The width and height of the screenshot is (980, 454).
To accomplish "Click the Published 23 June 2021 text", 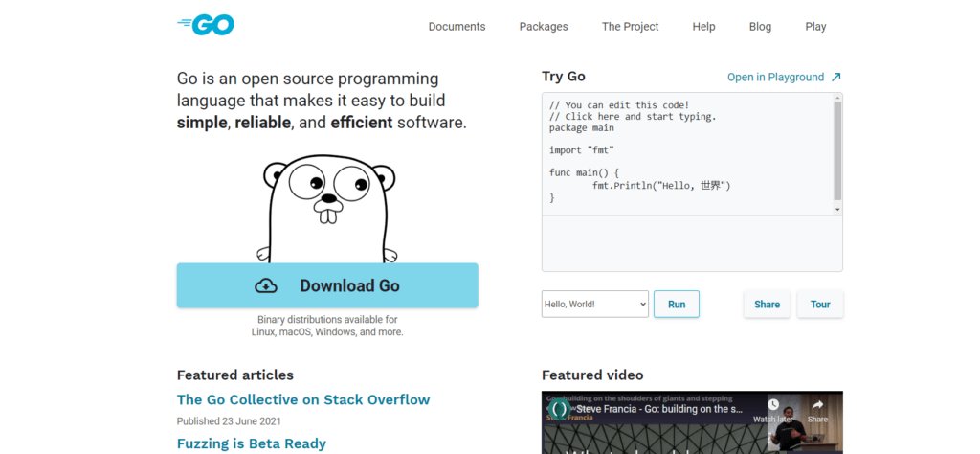I will tap(229, 420).
